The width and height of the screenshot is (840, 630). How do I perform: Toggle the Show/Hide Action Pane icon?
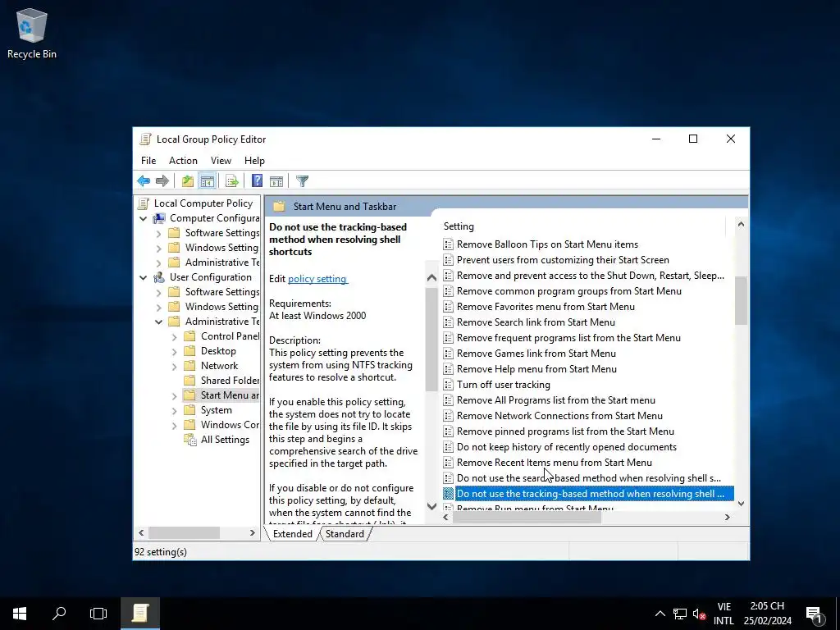[276, 181]
